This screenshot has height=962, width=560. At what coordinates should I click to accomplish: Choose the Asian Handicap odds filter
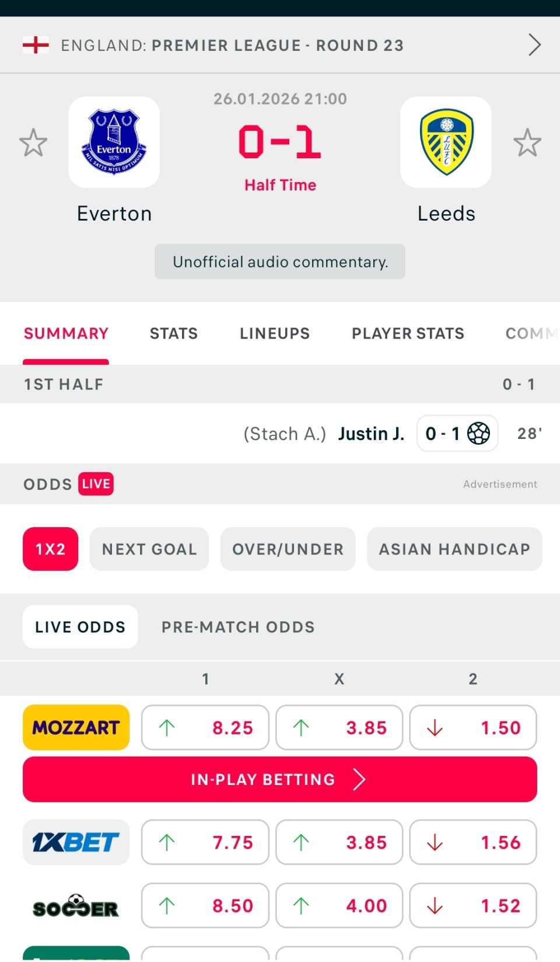[454, 549]
